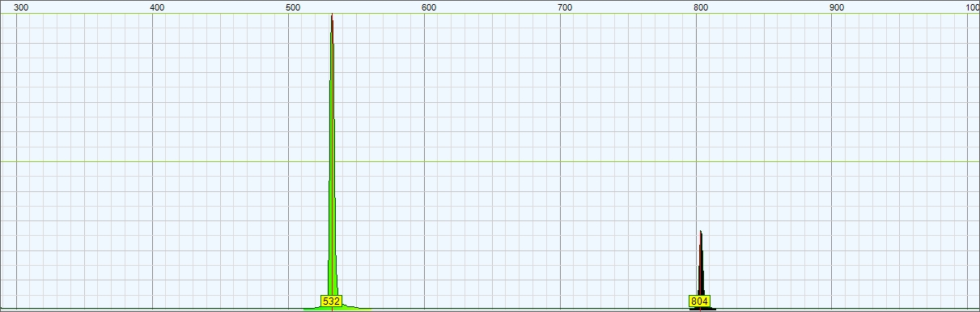Click the major vertical gridline under 900 label
This screenshot has height=312, width=980.
coord(833,162)
